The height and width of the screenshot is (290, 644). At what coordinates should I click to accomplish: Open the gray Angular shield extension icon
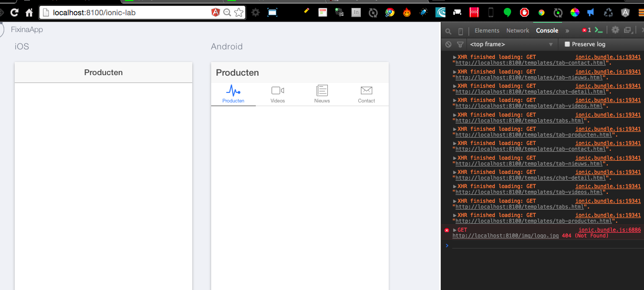pyautogui.click(x=626, y=12)
